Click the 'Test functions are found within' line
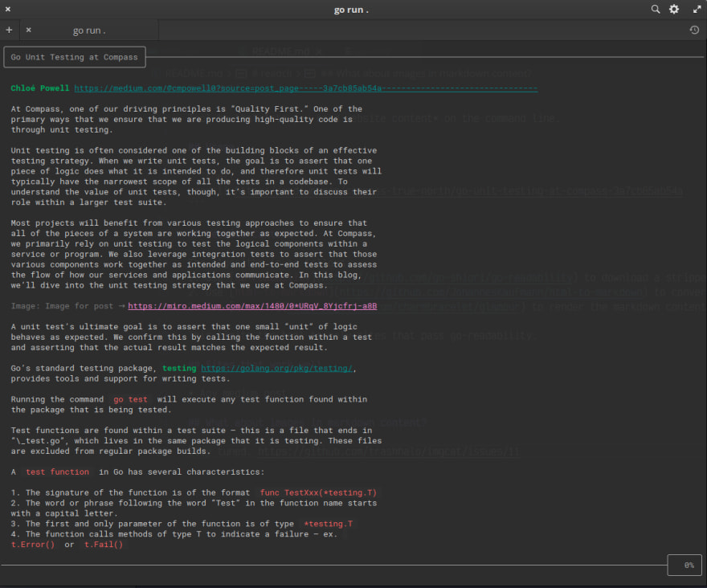 coord(191,431)
